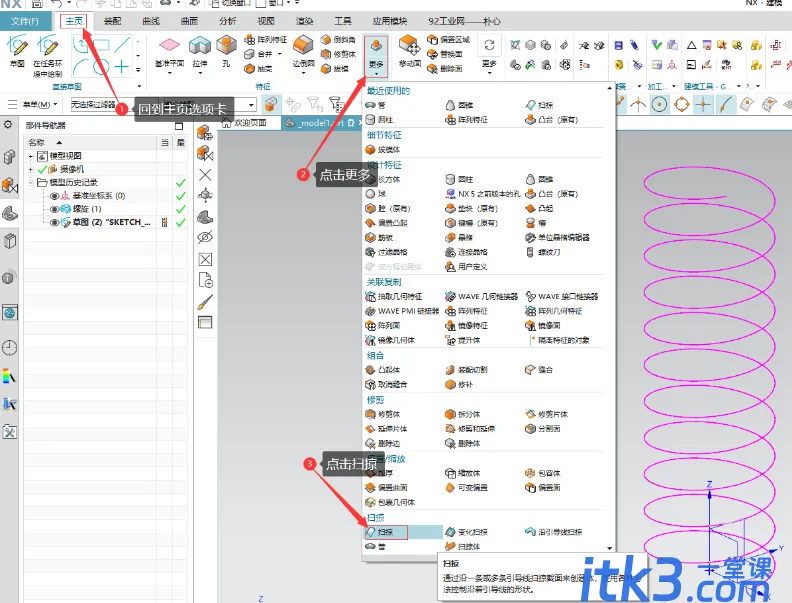The image size is (792, 603).
Task: Select NX 5 之前版本的孔
Action: pos(483,194)
